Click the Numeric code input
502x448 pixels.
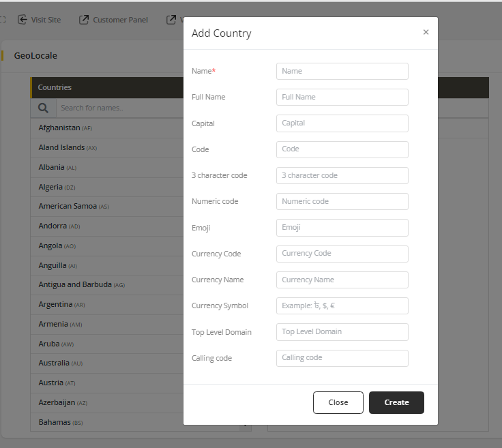[x=342, y=201]
